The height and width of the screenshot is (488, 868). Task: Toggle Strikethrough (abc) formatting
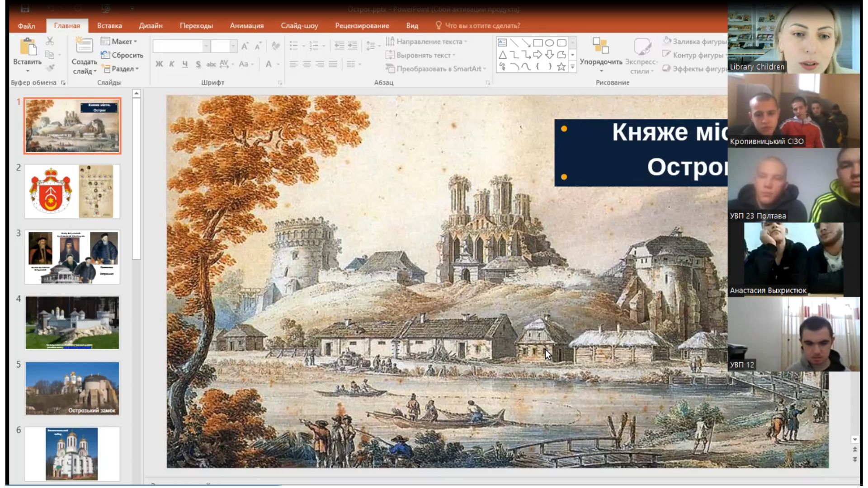pos(211,64)
